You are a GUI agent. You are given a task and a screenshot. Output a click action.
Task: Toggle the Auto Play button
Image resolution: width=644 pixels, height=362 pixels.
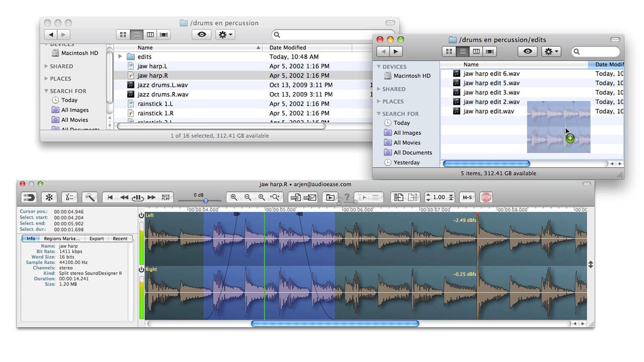pos(166,198)
